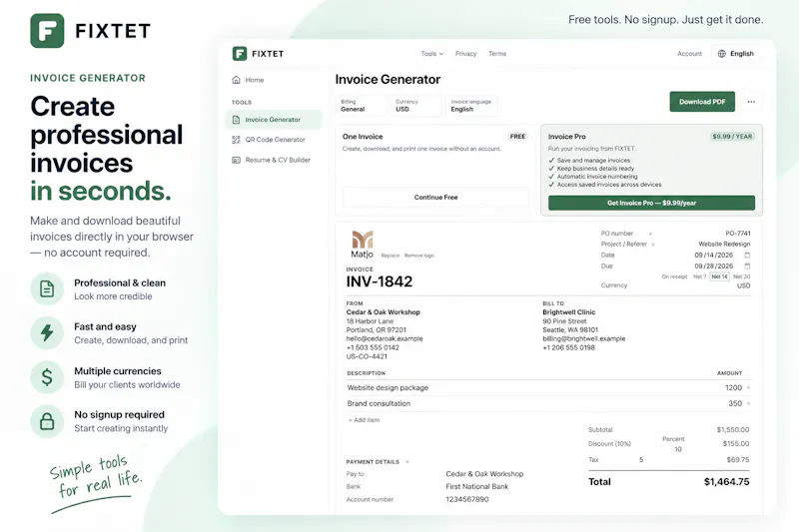
Task: Click the + Add item link
Action: coord(364,420)
